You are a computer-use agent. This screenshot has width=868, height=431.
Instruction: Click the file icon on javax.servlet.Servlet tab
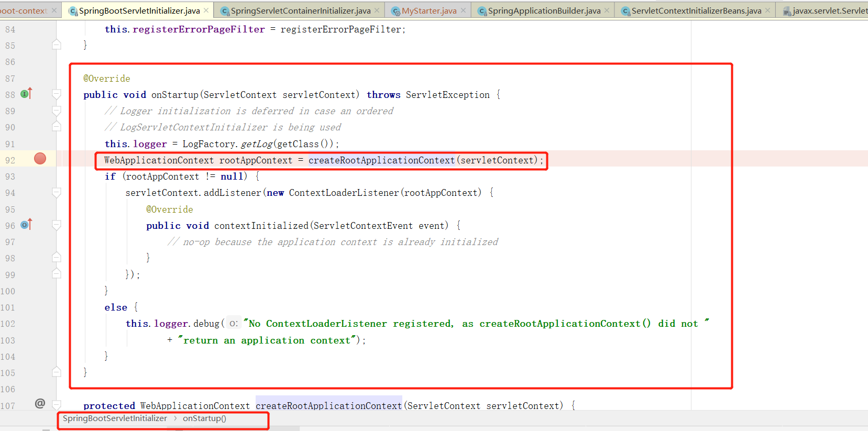(x=787, y=11)
